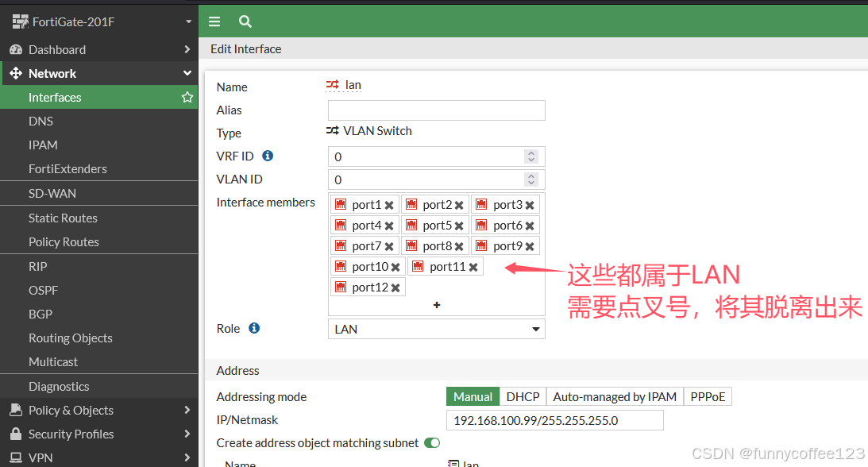Toggle Create address object matching subnet
This screenshot has height=467, width=868.
pos(432,442)
